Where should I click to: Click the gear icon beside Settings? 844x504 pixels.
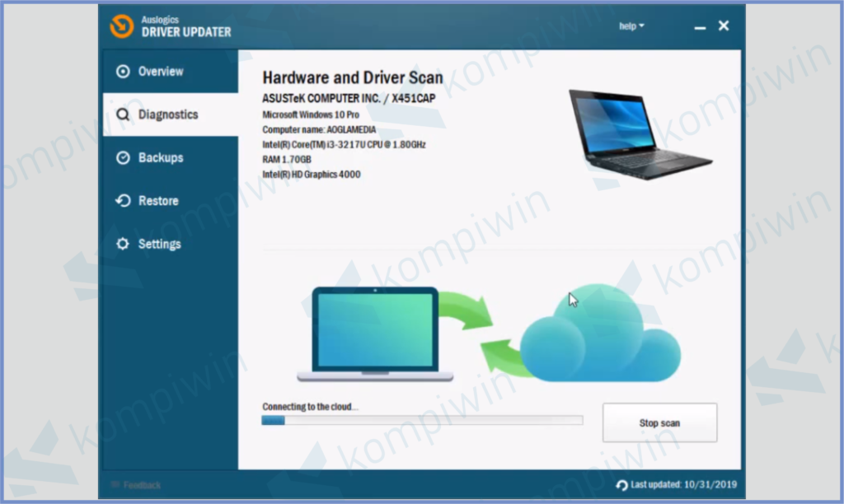pos(124,245)
